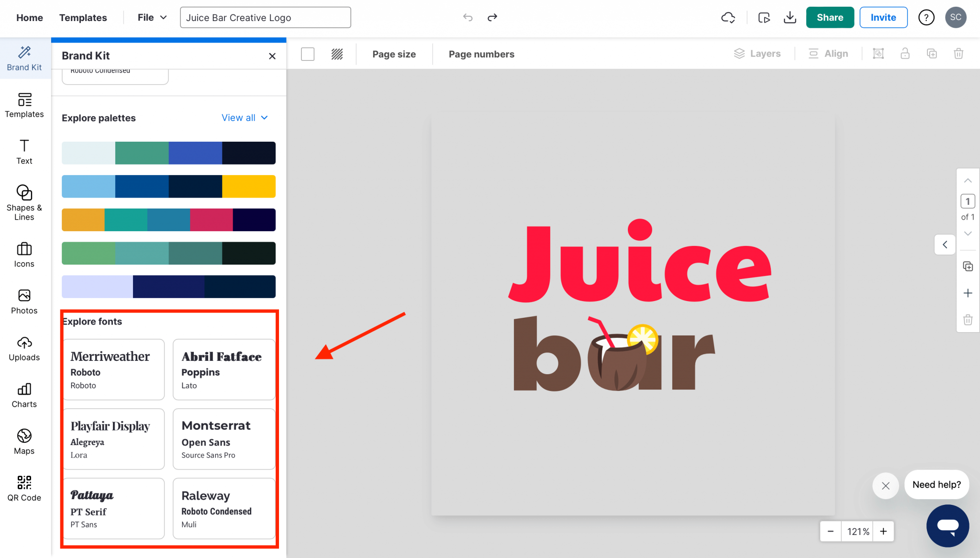The height and width of the screenshot is (558, 980).
Task: Open the Uploads panel
Action: tap(24, 348)
